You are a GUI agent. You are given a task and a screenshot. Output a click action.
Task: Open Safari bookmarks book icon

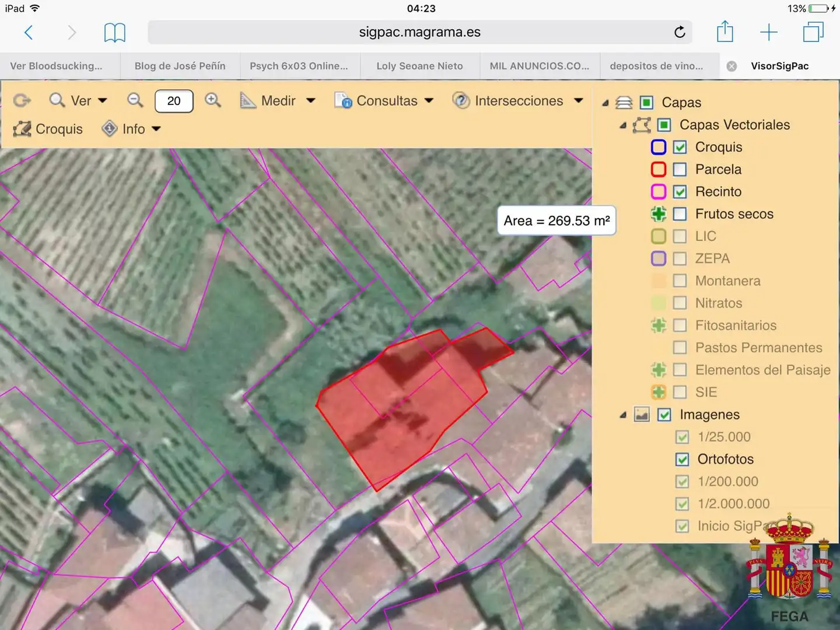[x=114, y=33]
